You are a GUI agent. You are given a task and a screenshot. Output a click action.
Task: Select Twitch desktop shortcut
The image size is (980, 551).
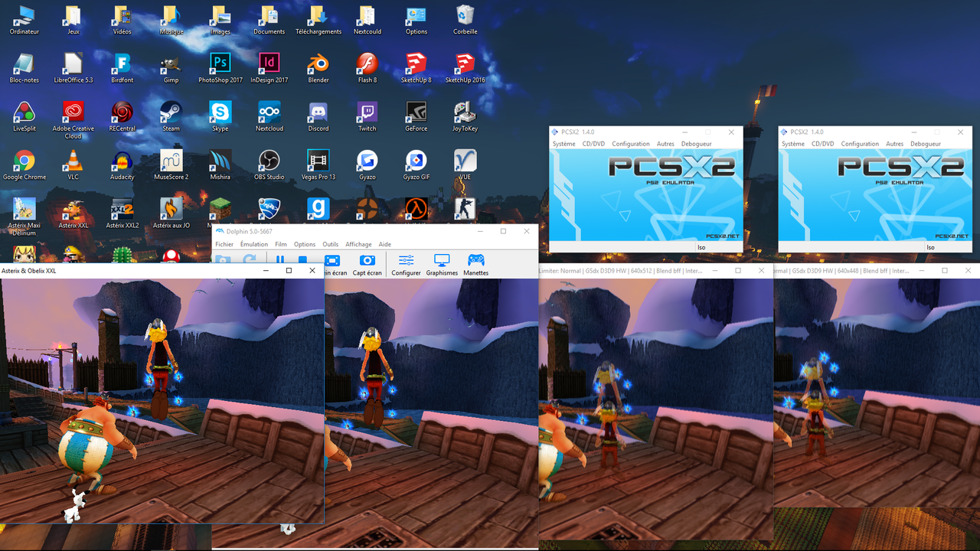[x=367, y=116]
